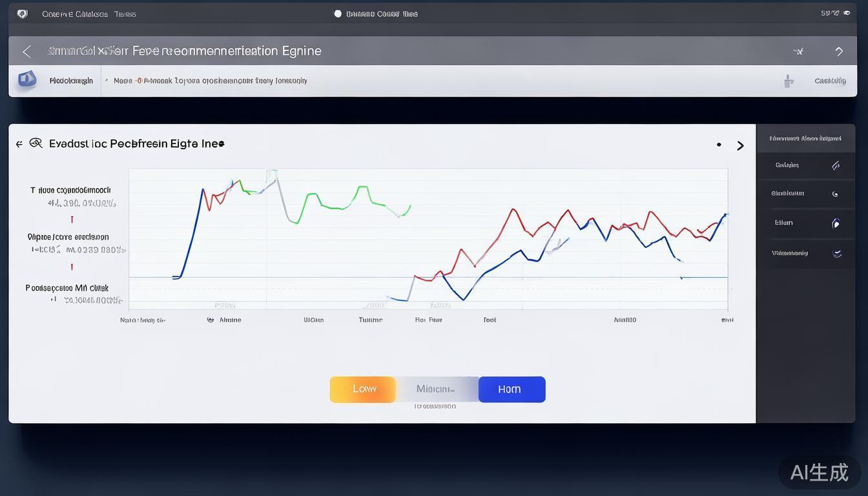Click the red marker under the top metric value
Screen dimensions: 868x496
click(x=72, y=220)
